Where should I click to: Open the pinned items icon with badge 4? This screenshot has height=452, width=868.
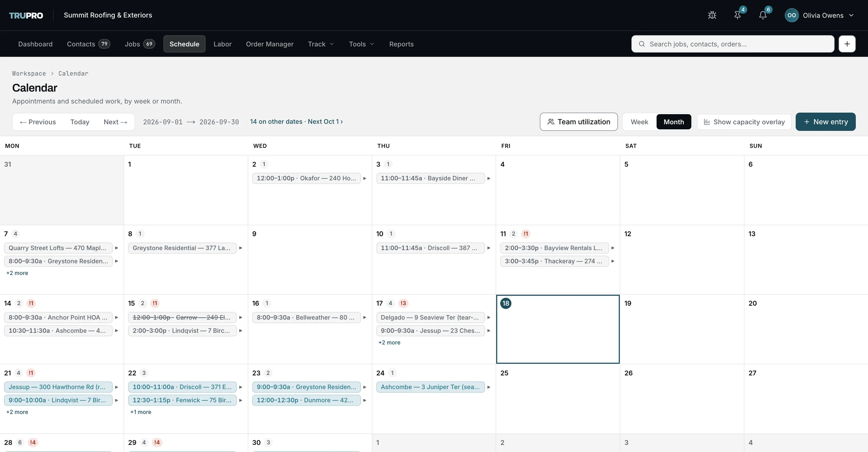pyautogui.click(x=737, y=15)
